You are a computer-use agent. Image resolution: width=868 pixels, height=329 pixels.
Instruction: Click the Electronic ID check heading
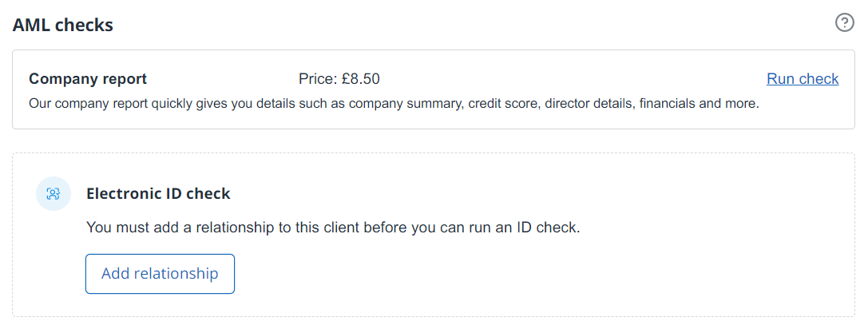click(x=158, y=193)
